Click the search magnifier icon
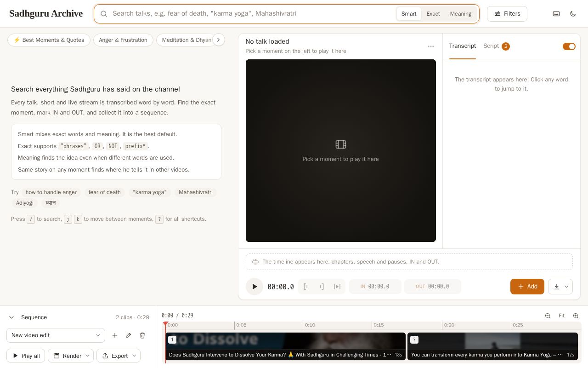This screenshot has height=368, width=588. (x=104, y=14)
